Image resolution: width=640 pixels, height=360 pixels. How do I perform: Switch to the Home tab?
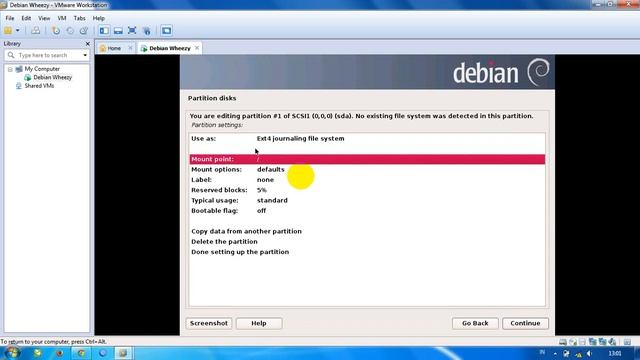[113, 48]
